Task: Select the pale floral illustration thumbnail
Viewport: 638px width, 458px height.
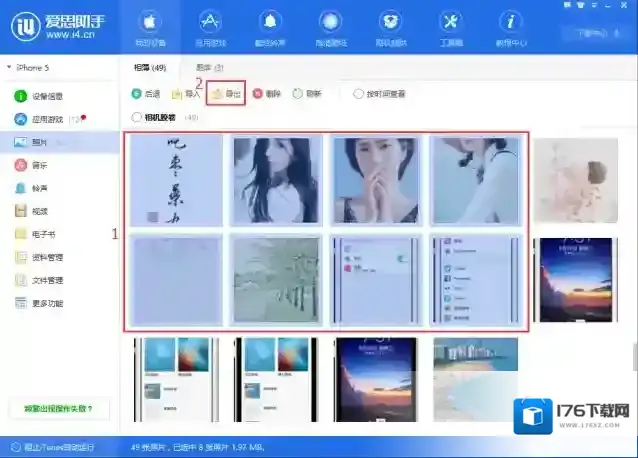Action: tap(576, 181)
